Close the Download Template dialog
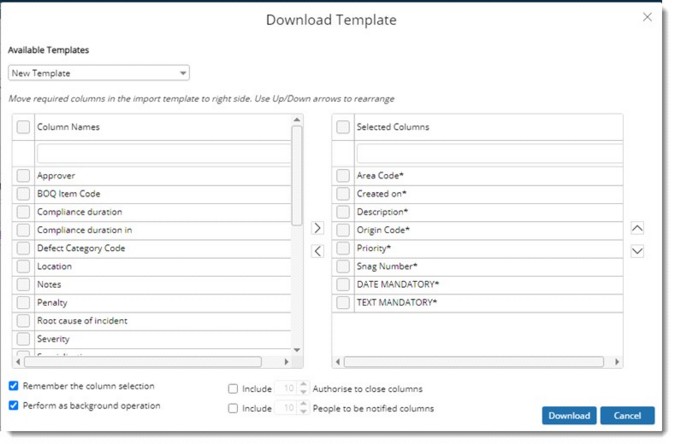 coord(647,17)
